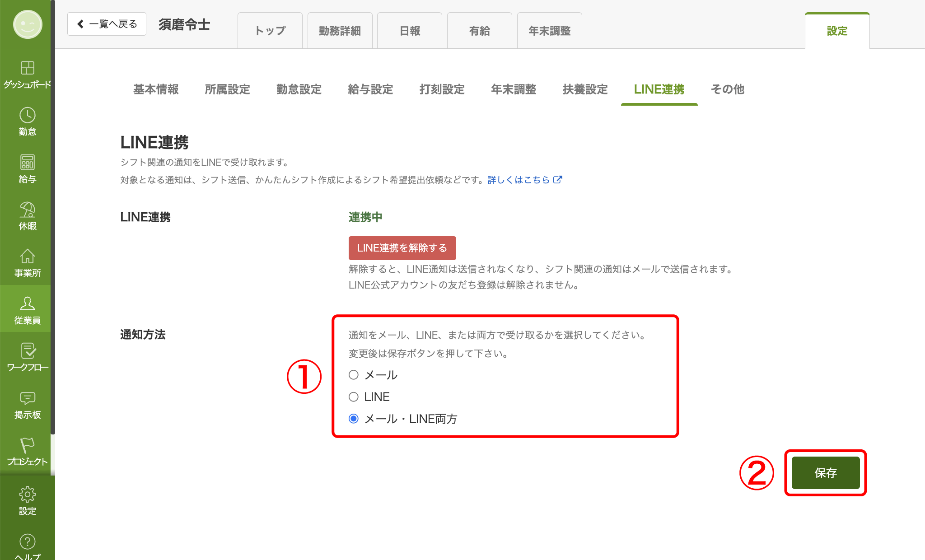Image resolution: width=925 pixels, height=560 pixels.
Task: Open the 年末調整 settings sub-tab
Action: (x=514, y=89)
